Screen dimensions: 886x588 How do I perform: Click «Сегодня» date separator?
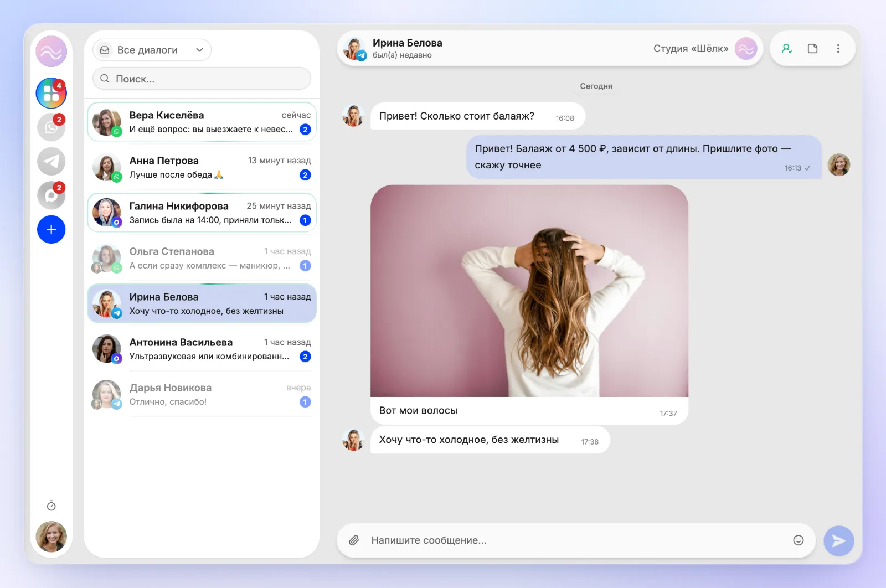pyautogui.click(x=596, y=86)
